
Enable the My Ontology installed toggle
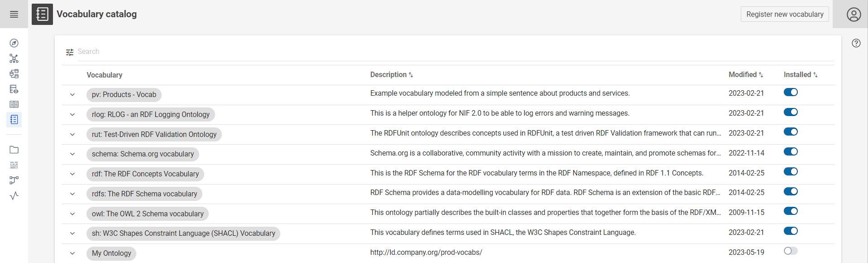[x=791, y=251]
